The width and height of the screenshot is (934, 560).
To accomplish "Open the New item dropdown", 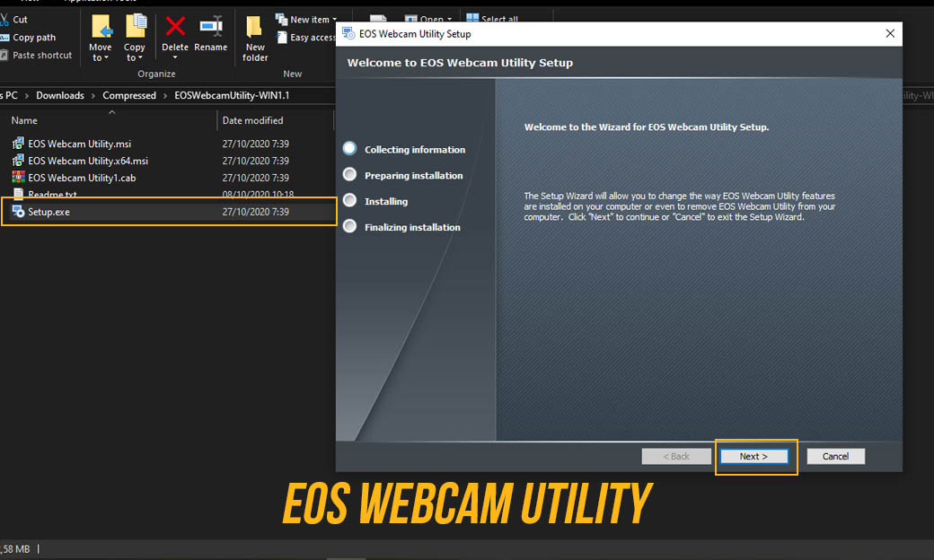I will (x=310, y=18).
